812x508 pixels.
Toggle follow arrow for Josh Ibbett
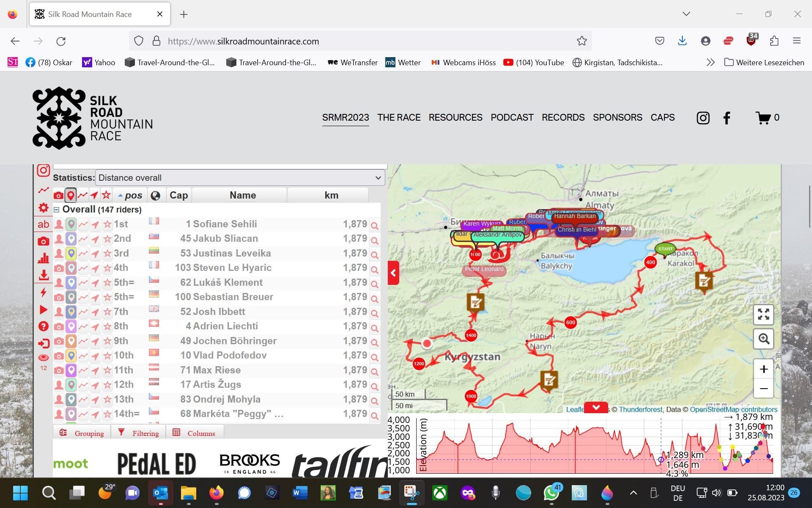point(95,312)
